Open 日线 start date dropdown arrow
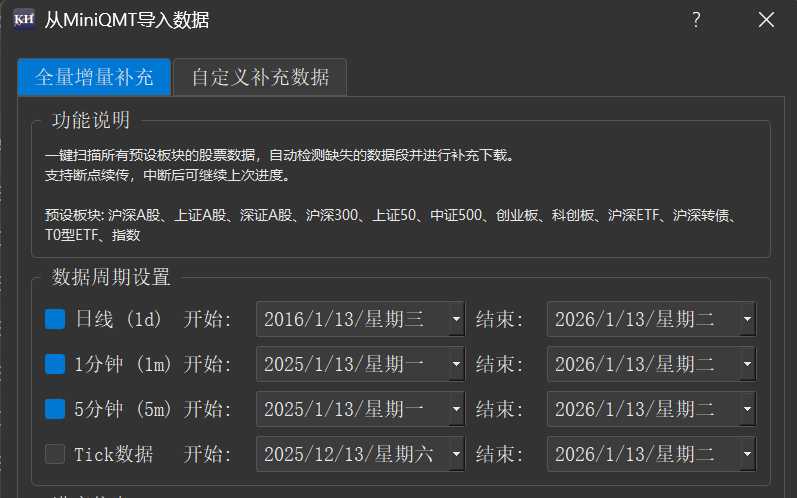 [456, 320]
